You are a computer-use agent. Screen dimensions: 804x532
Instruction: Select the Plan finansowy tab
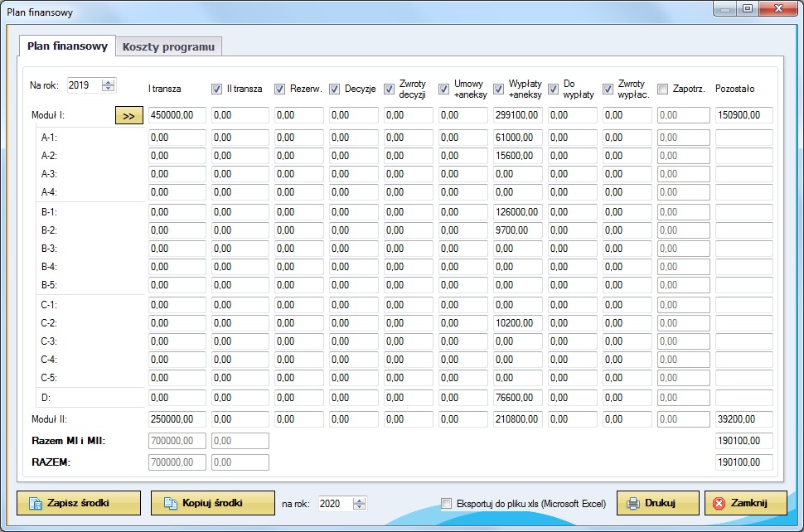click(x=67, y=46)
